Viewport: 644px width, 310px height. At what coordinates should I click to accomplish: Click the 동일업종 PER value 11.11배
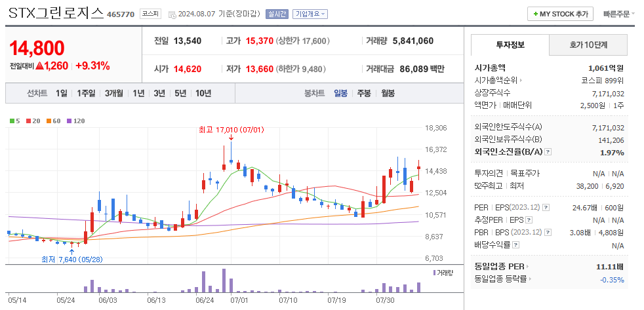(x=610, y=267)
